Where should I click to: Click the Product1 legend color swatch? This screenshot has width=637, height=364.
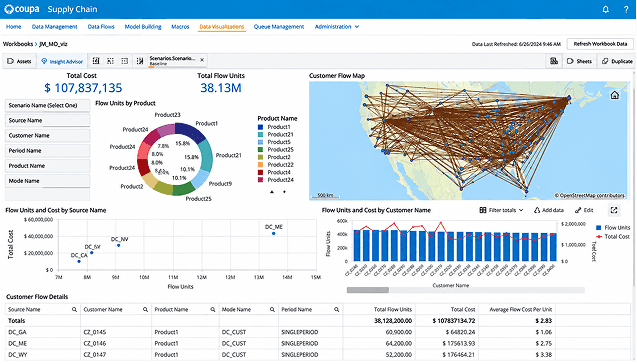click(260, 127)
